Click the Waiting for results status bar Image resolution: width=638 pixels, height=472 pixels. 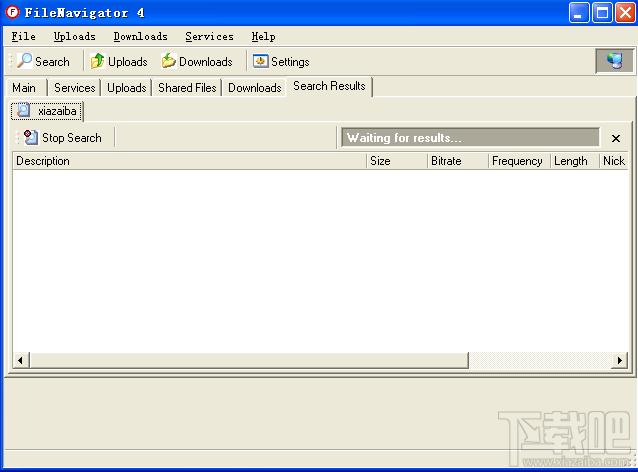click(x=470, y=138)
